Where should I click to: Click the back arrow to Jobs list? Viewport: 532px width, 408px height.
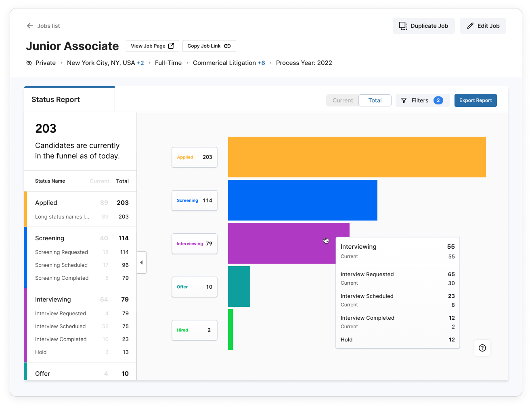click(29, 25)
